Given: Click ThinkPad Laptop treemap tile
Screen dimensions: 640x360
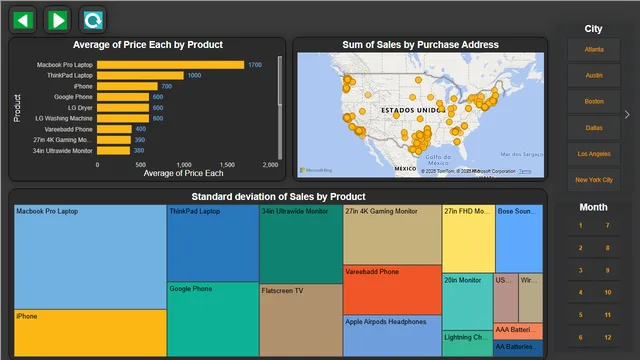Looking at the screenshot, I should (x=213, y=243).
